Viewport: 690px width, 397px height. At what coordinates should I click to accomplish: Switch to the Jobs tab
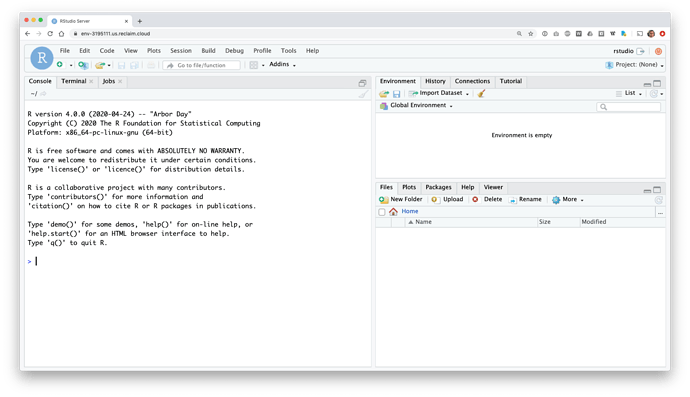click(109, 81)
